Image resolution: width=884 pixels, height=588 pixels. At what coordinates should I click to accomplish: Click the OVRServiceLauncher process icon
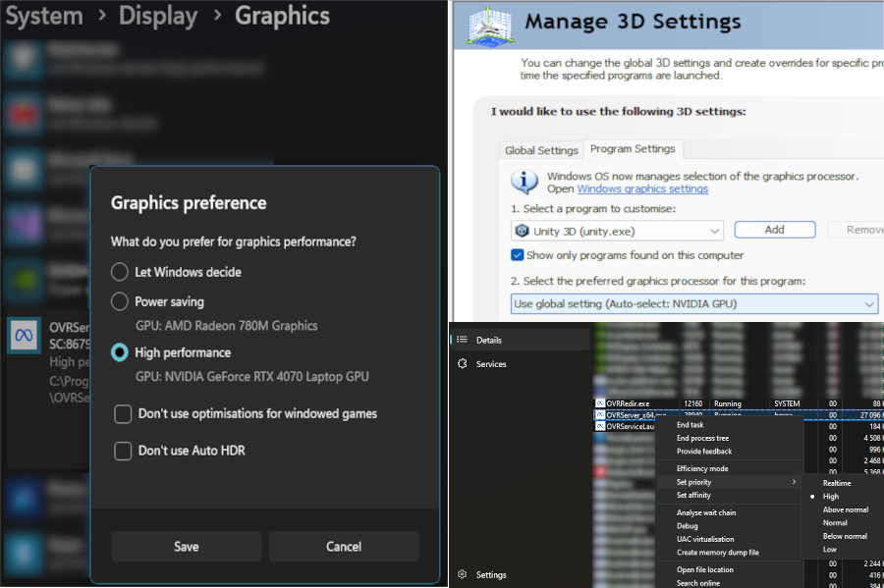coord(600,426)
